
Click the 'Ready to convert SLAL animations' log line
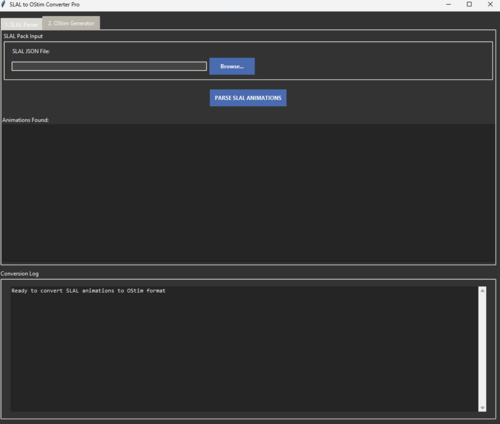88,291
